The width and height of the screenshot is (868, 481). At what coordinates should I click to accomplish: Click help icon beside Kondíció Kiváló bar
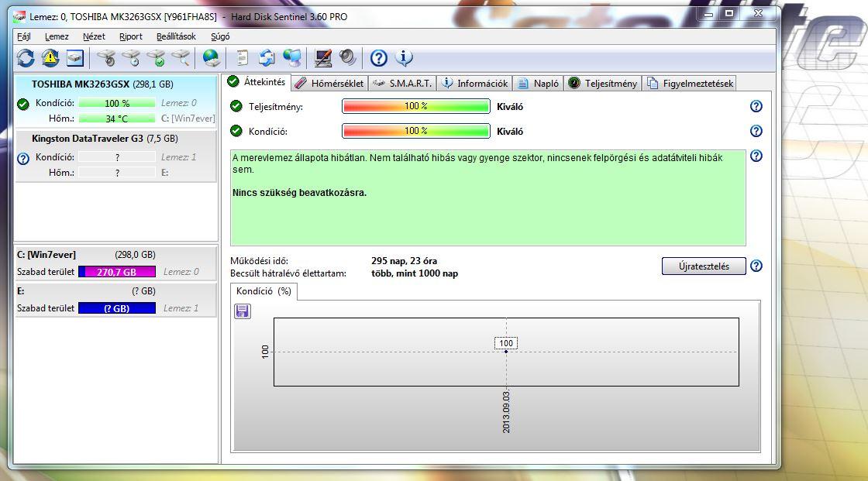point(756,131)
